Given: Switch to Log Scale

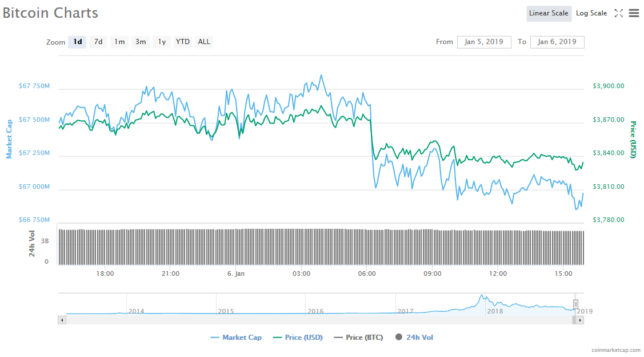Looking at the screenshot, I should pyautogui.click(x=591, y=13).
